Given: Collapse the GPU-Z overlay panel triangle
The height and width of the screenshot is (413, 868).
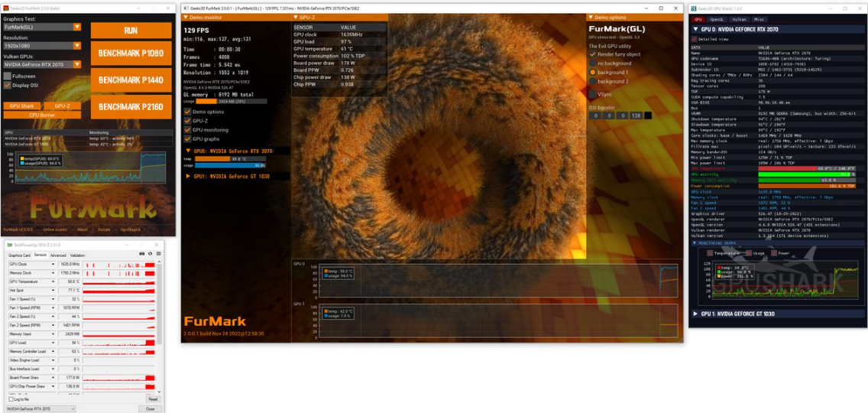Looking at the screenshot, I should [296, 17].
